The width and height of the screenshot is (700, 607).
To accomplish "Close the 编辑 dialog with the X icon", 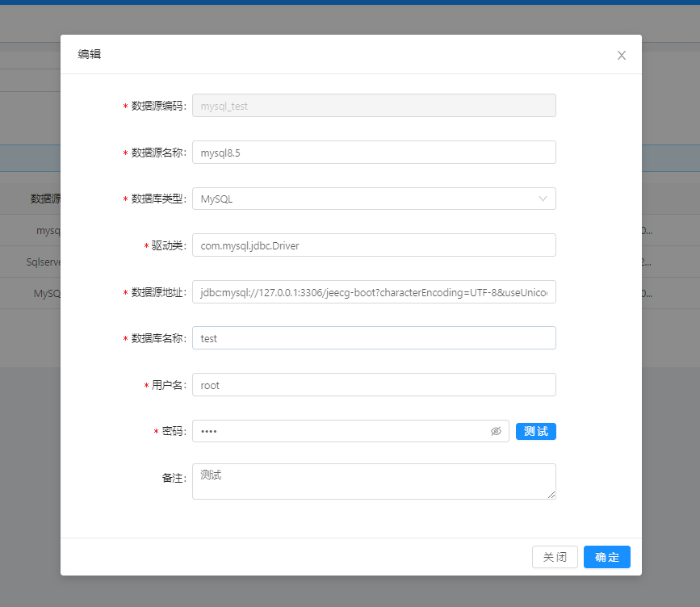I will (x=621, y=55).
